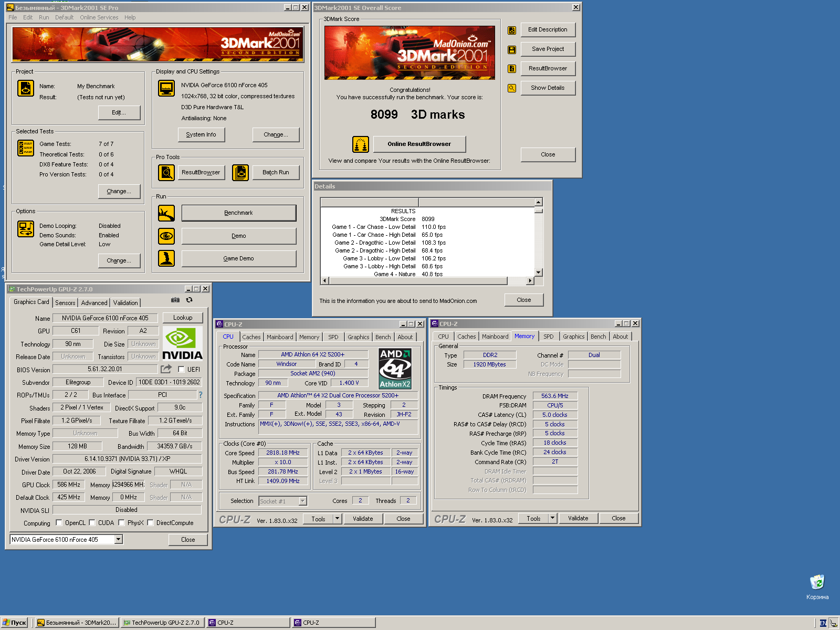Screen dimensions: 840x630
Task: Click Save Project button
Action: pos(548,49)
